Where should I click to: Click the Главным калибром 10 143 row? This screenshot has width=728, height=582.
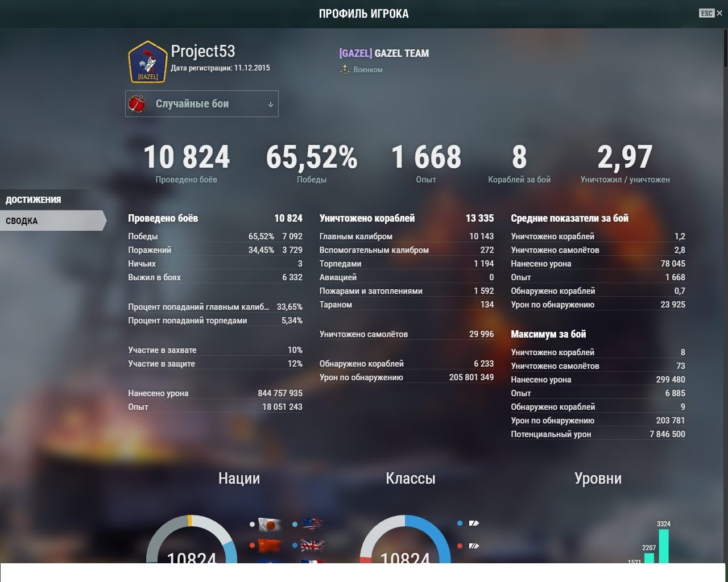pyautogui.click(x=407, y=236)
